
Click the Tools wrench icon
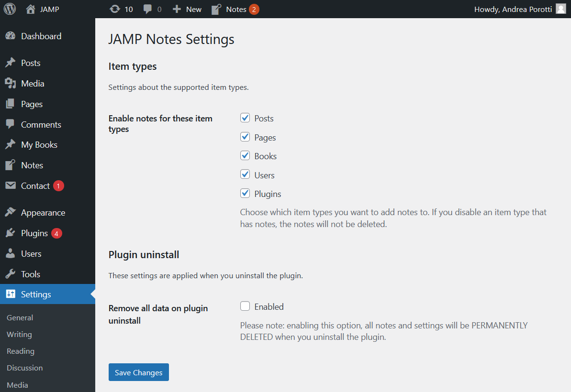[11, 274]
